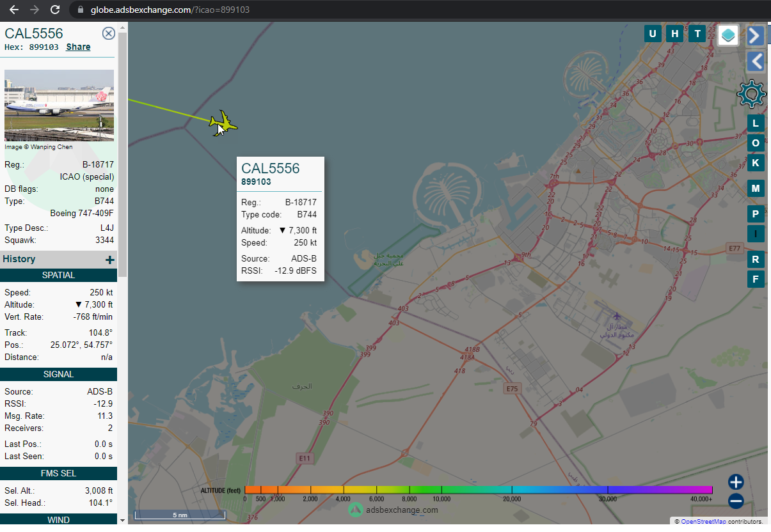The width and height of the screenshot is (771, 532).
Task: Toggle the H map button
Action: (x=674, y=34)
